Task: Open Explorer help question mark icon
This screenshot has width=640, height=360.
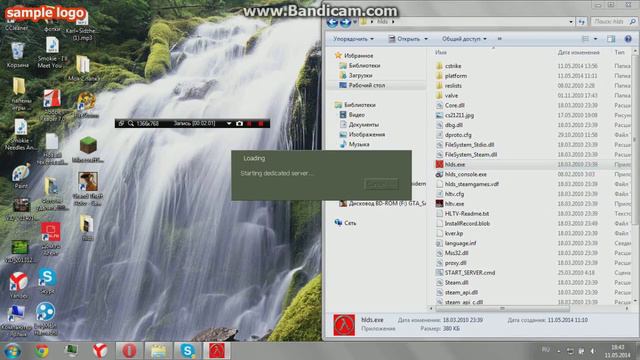Action: 628,39
